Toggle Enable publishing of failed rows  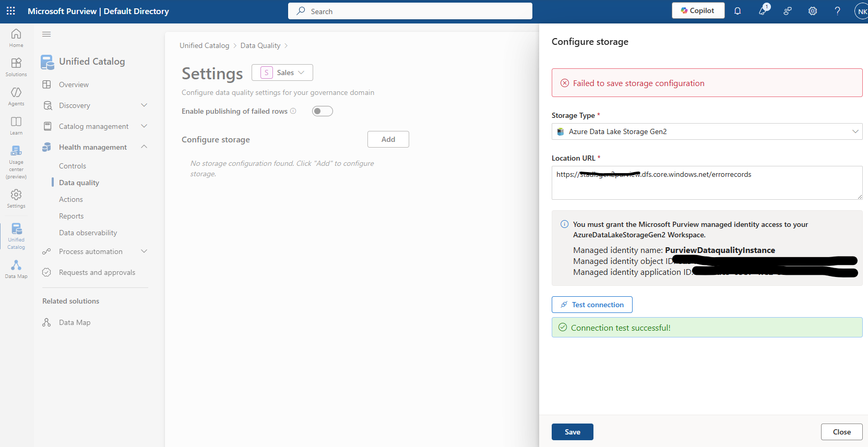tap(323, 111)
